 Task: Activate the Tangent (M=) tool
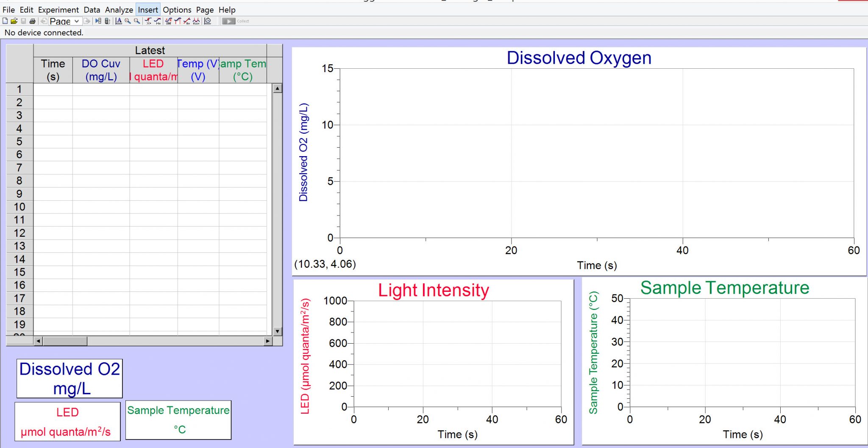coord(158,21)
